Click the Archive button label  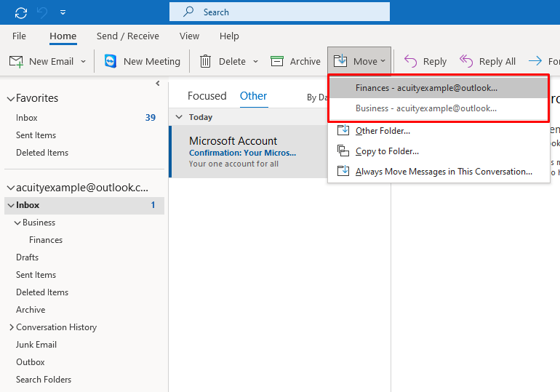coord(305,61)
